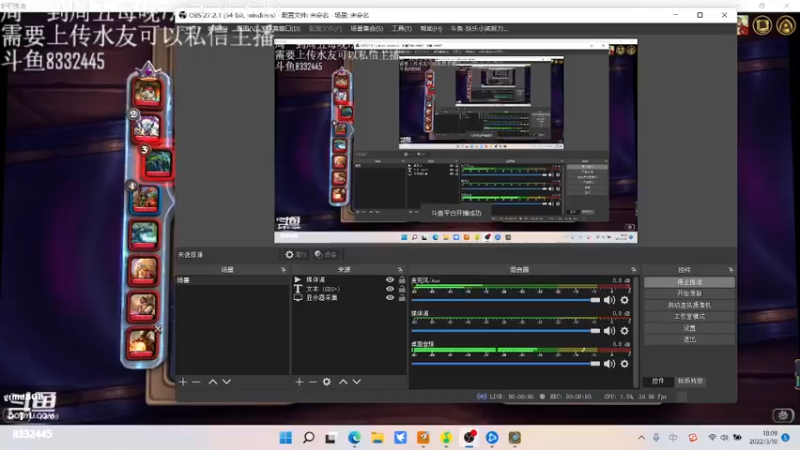
Task: Click OBS preview canvas
Action: [x=456, y=141]
